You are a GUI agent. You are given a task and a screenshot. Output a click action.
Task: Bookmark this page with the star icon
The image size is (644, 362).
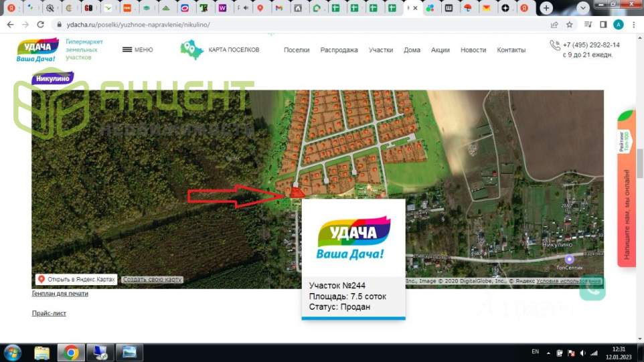tap(570, 24)
